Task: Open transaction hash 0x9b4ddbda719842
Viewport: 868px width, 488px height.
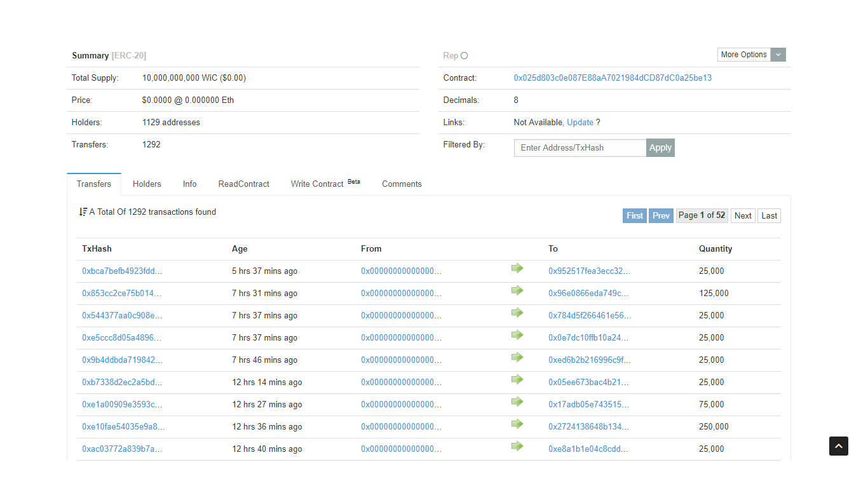Action: [122, 360]
